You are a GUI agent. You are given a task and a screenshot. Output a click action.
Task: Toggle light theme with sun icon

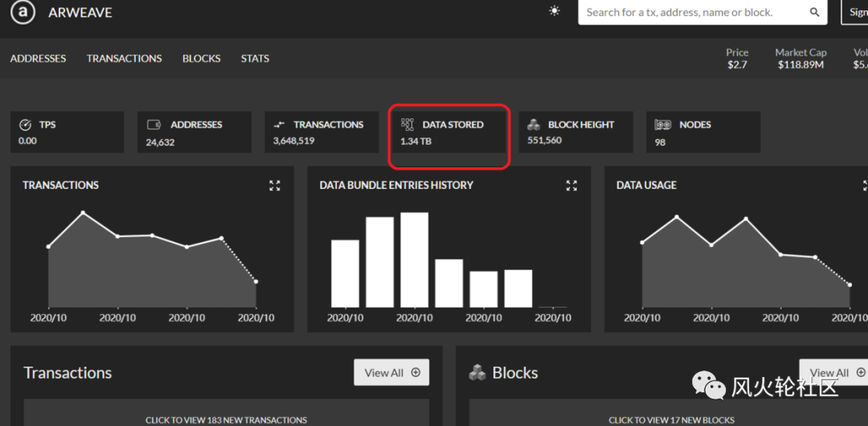pos(554,11)
